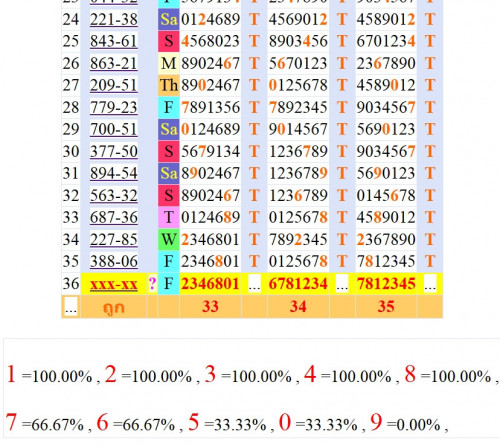Open the 687-36 result link
Screen dimensions: 500x446
click(114, 217)
